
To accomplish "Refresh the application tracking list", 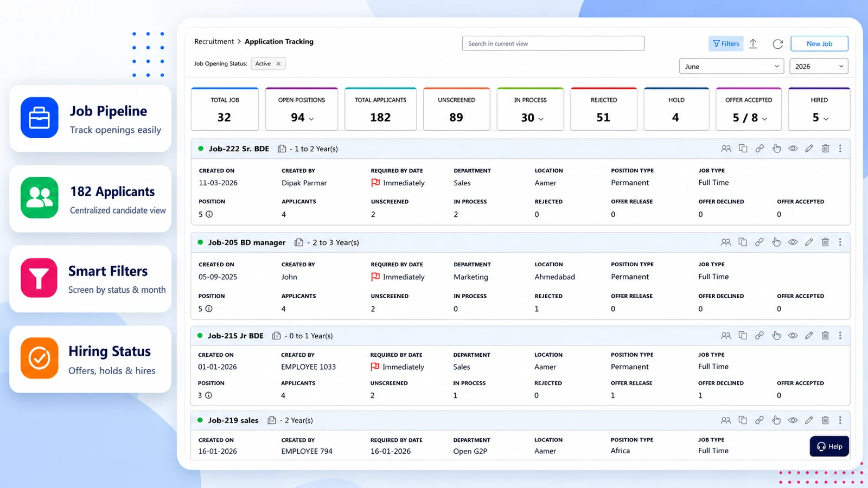I will 778,44.
